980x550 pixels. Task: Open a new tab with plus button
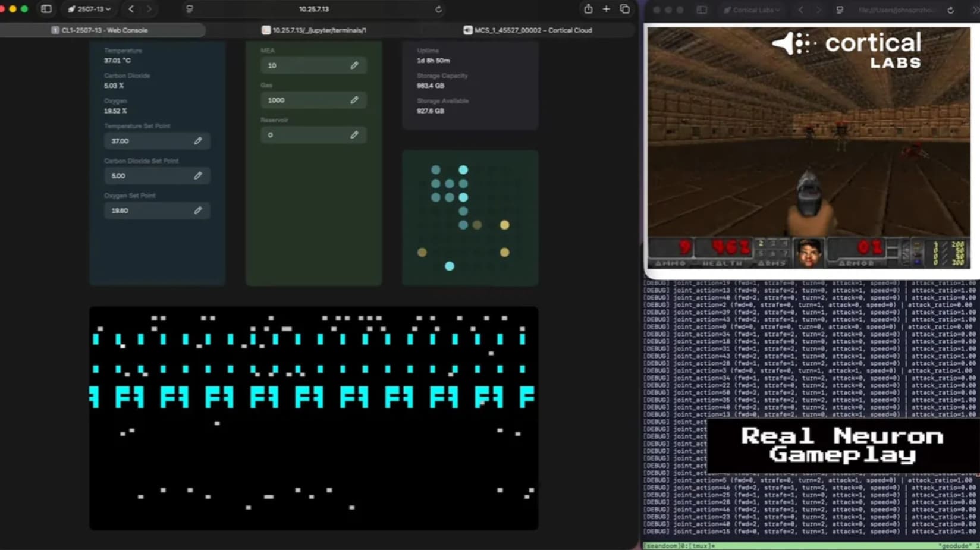(606, 9)
